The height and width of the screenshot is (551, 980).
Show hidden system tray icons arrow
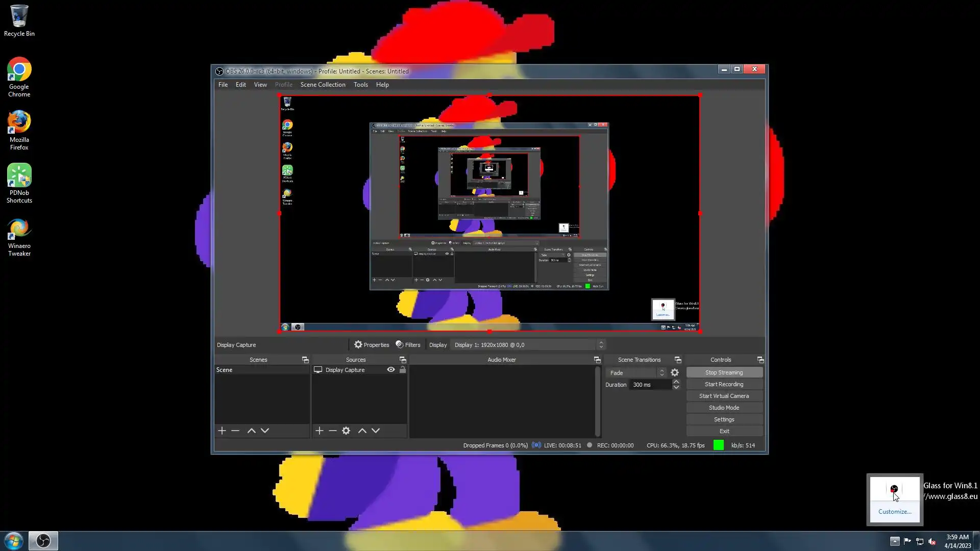[x=895, y=541]
